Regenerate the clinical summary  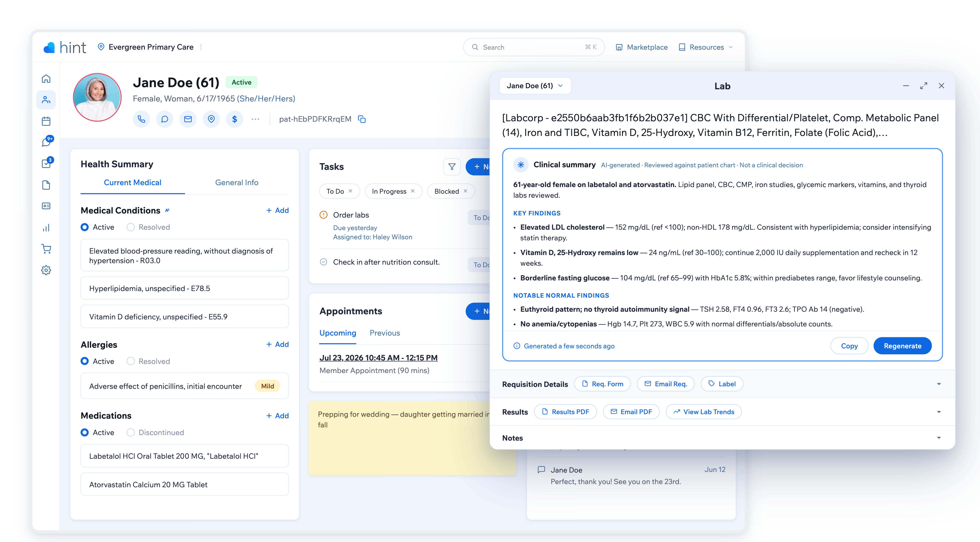902,346
